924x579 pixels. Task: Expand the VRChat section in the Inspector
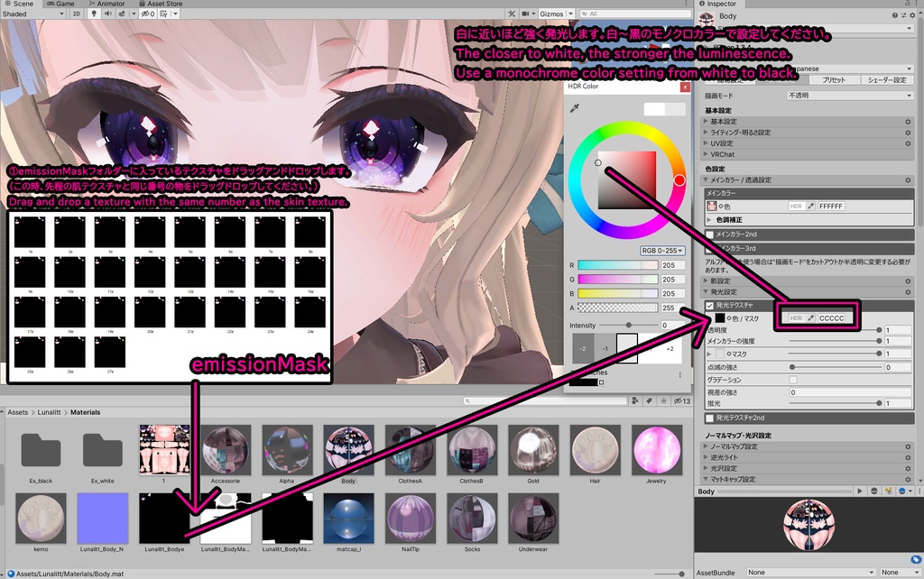click(x=722, y=154)
